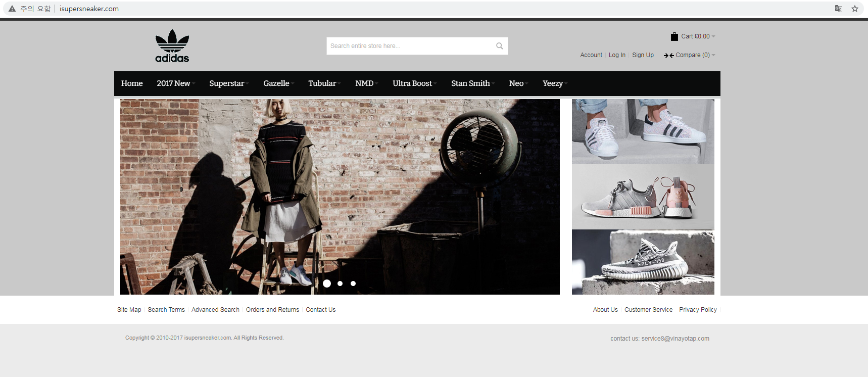Click the browser address bar URL
Viewport: 868px width, 377px height.
coord(89,9)
